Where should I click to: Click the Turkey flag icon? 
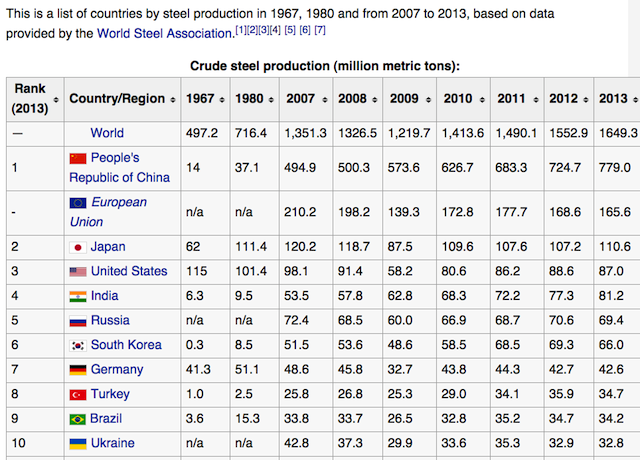click(78, 394)
